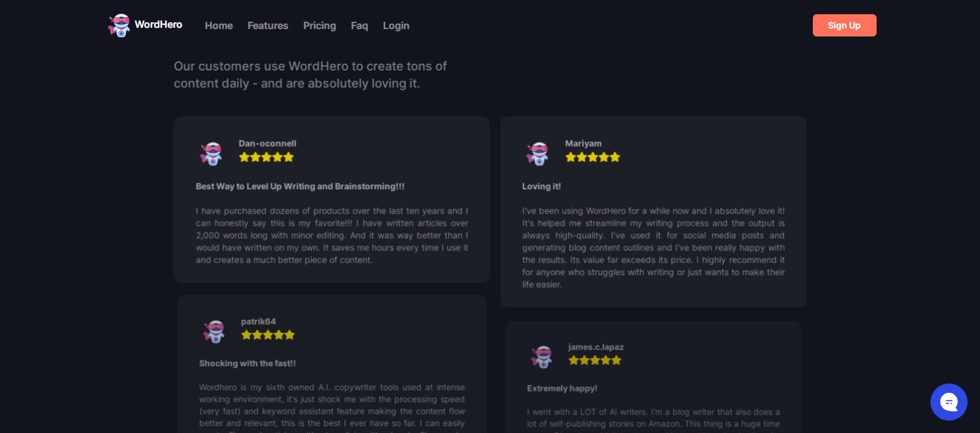Click Mariyam's reviewer avatar

pos(538,154)
